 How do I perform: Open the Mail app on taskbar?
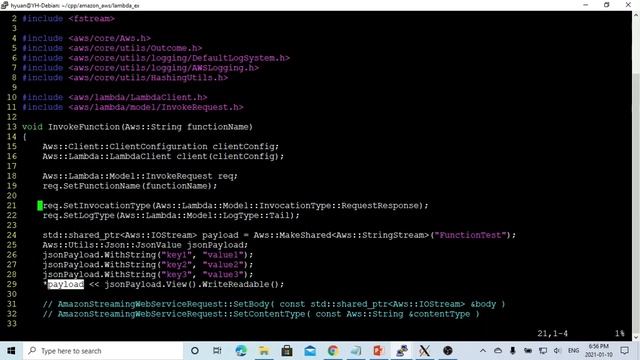pos(310,351)
